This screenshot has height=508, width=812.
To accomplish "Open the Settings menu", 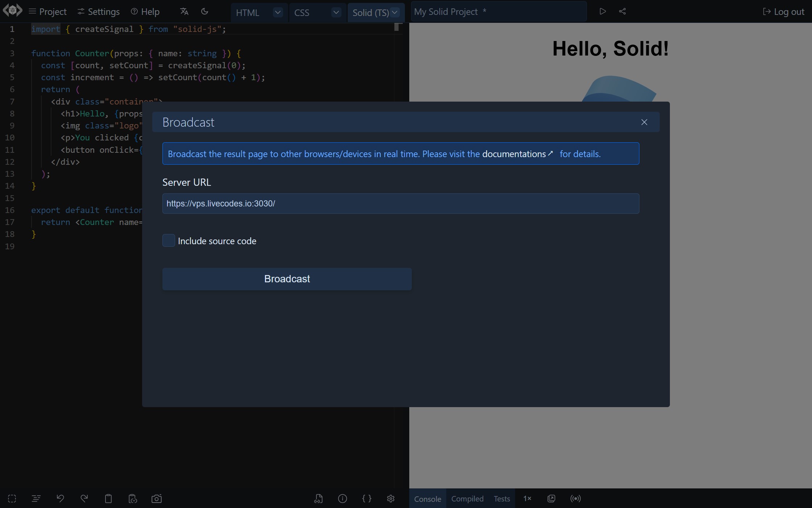I will pyautogui.click(x=98, y=11).
